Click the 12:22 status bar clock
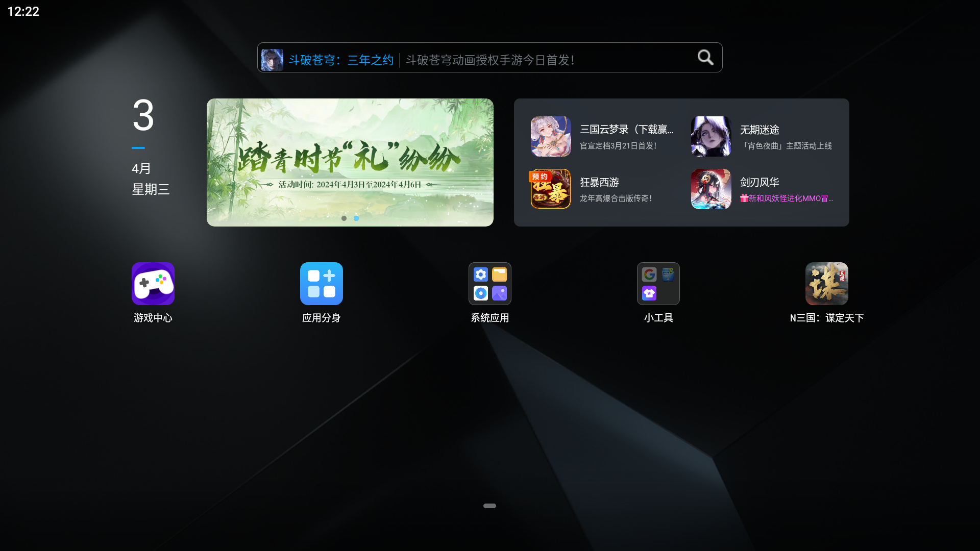The image size is (980, 551). [x=23, y=11]
